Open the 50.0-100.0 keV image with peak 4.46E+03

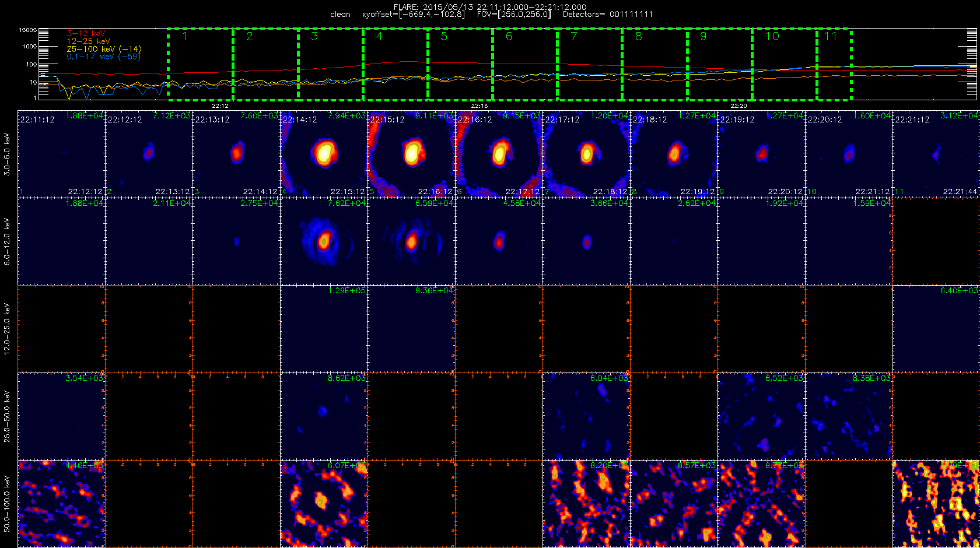pyautogui.click(x=61, y=504)
